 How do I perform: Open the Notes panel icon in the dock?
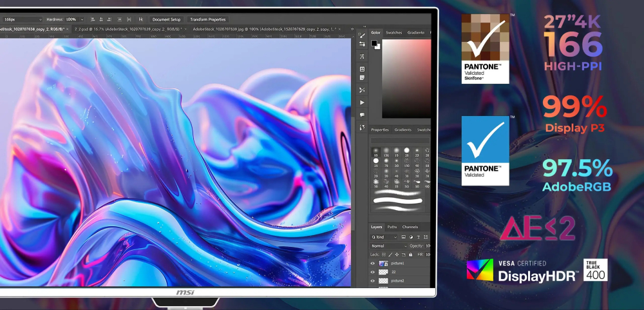pyautogui.click(x=362, y=77)
